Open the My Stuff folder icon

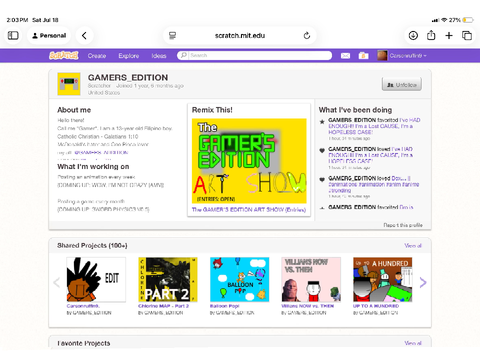click(x=363, y=56)
